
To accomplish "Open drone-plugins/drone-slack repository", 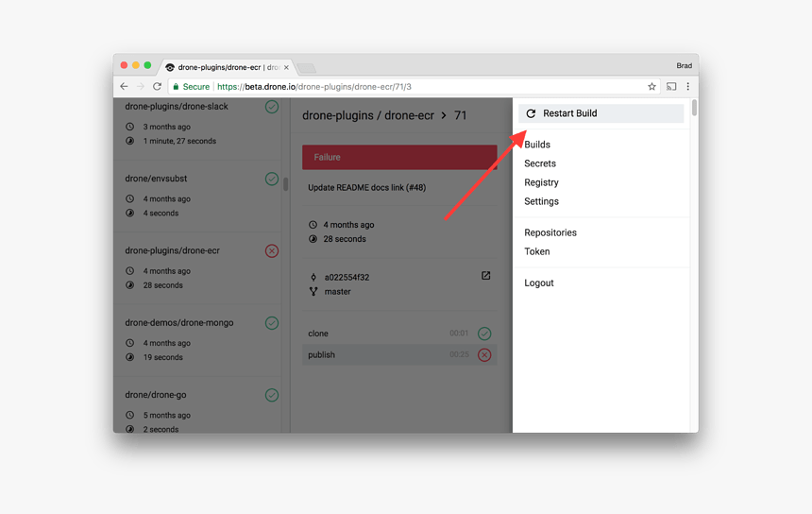I will tap(176, 107).
